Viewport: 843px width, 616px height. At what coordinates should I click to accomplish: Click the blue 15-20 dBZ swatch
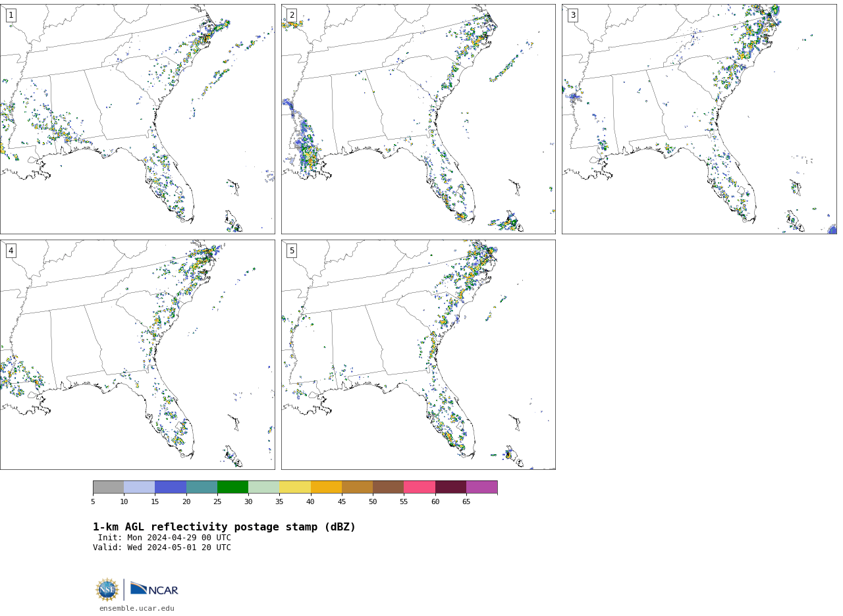pyautogui.click(x=171, y=487)
